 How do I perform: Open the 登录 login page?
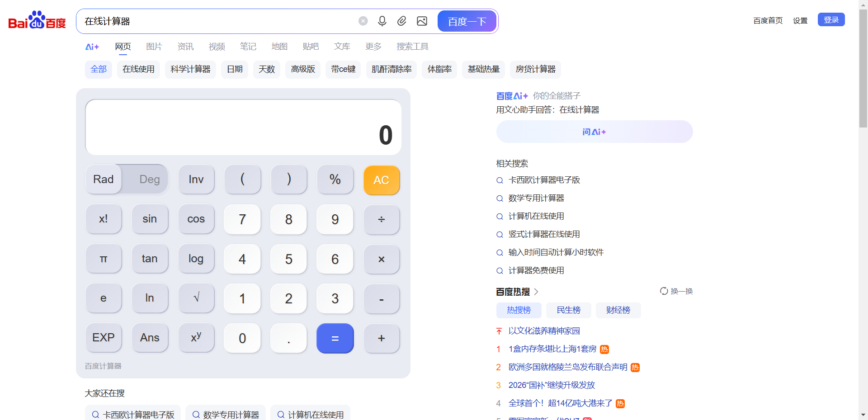click(831, 19)
